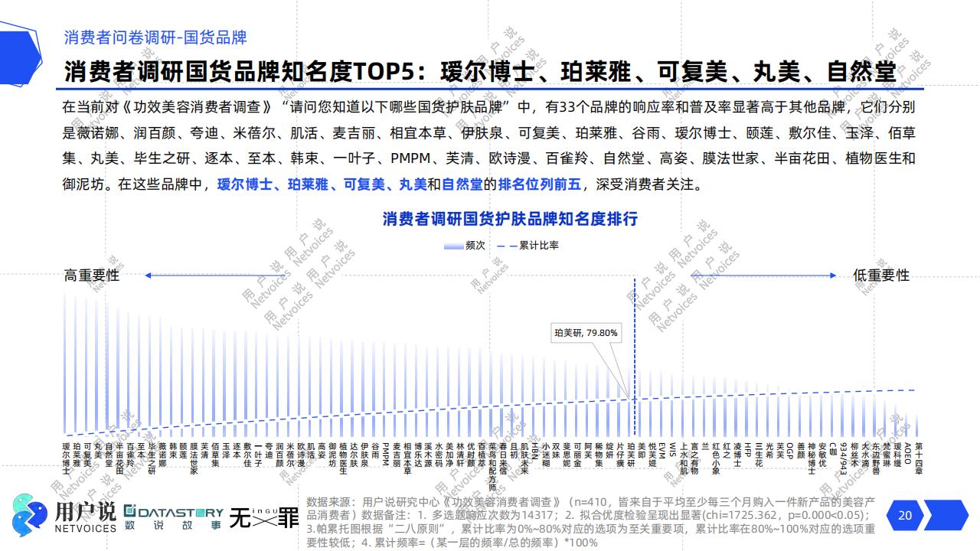The width and height of the screenshot is (980, 551).
Task: Click the 东边野兽 axis label
Action: point(876,459)
